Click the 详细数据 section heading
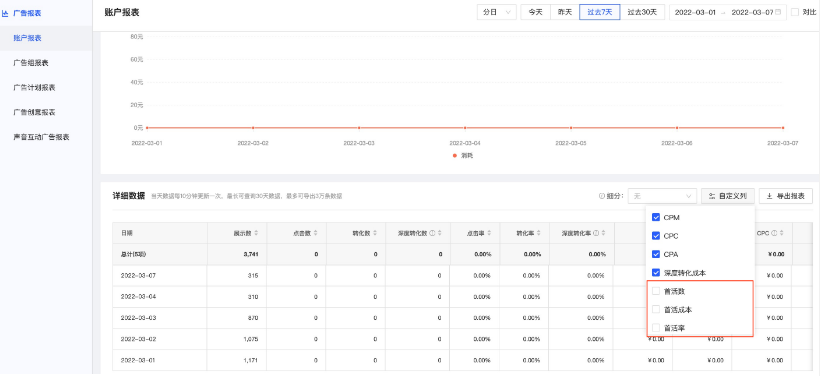The image size is (820, 376). tap(129, 196)
